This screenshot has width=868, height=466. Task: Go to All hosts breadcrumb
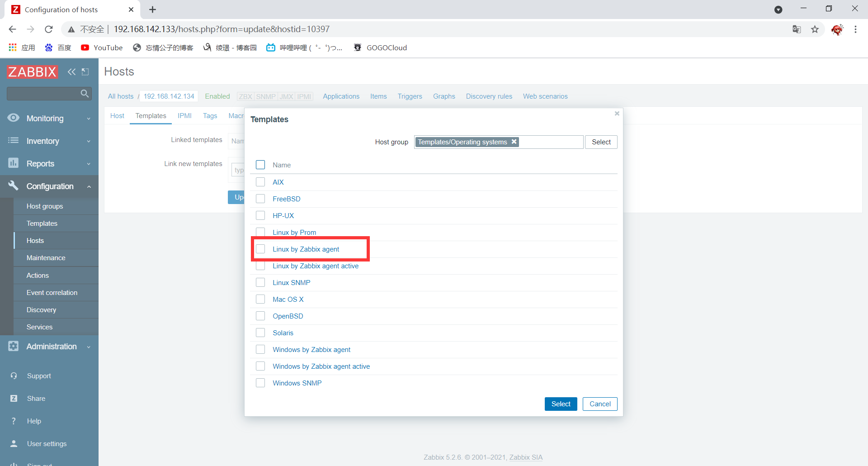coord(121,96)
